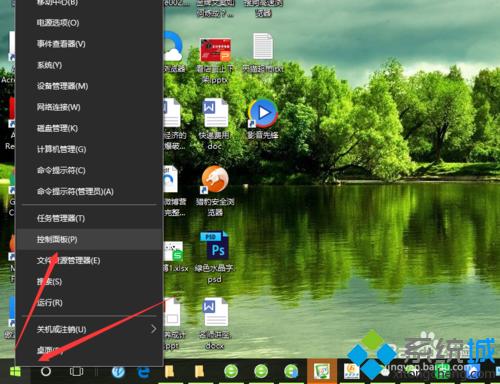Open 磁盘管理(K) from the menu
The width and height of the screenshot is (500, 384).
pyautogui.click(x=89, y=128)
